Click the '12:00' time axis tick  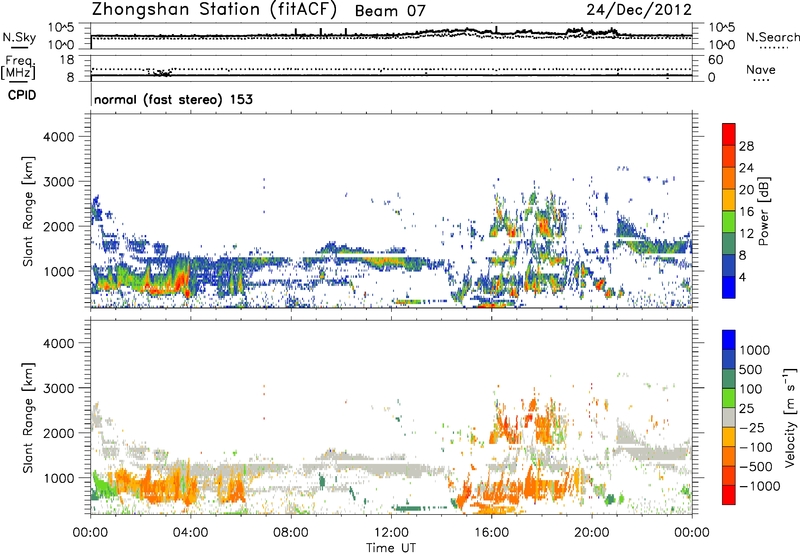click(391, 532)
